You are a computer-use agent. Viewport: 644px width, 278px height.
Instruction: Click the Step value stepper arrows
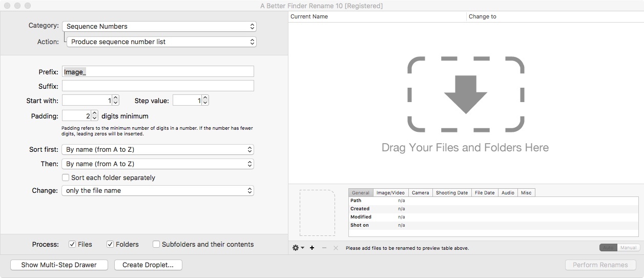pos(205,101)
